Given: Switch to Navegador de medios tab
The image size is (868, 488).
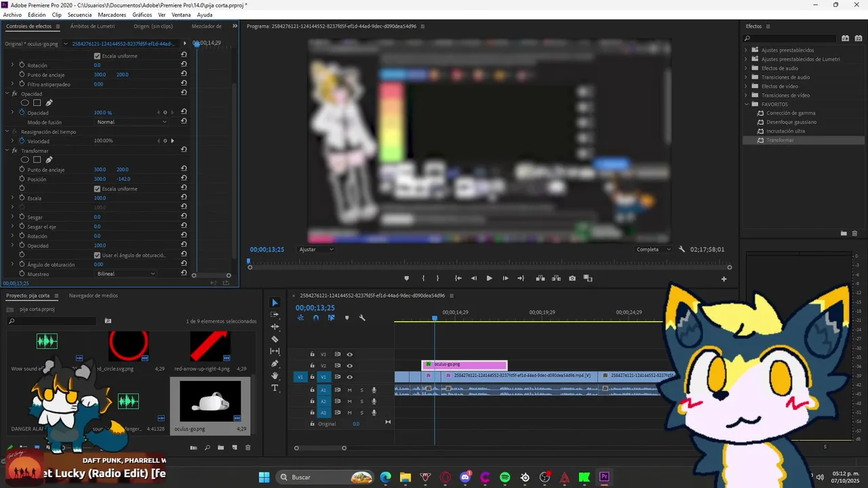Looking at the screenshot, I should (x=93, y=296).
